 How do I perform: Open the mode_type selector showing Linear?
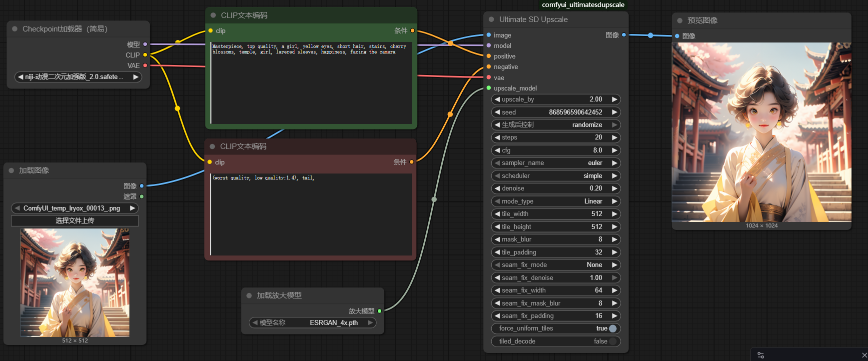[556, 201]
